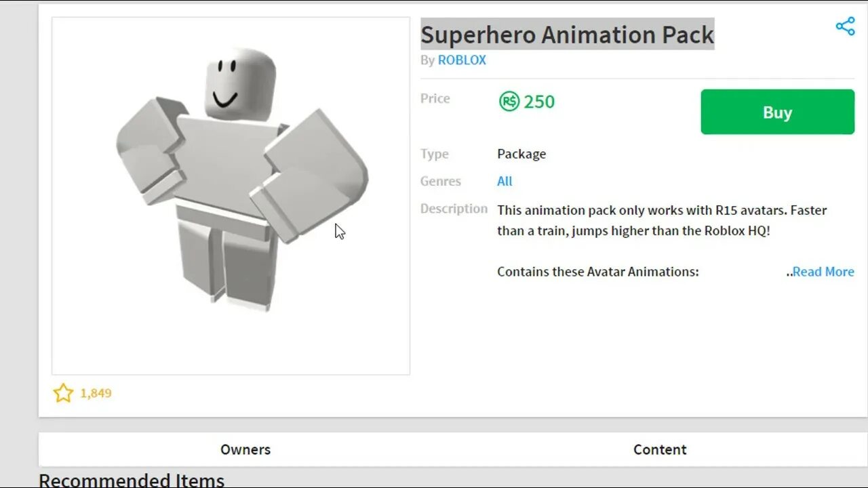868x488 pixels.
Task: Click the Genres label
Action: pos(440,181)
